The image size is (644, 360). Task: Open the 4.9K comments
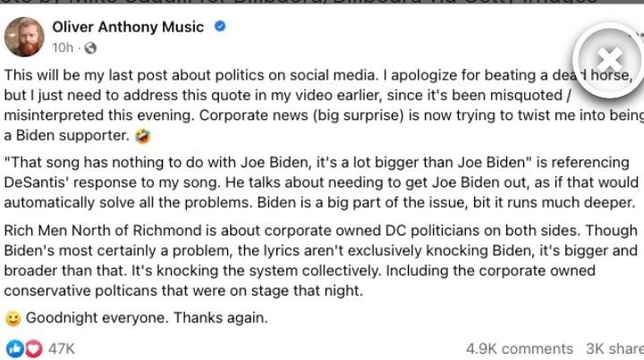519,348
